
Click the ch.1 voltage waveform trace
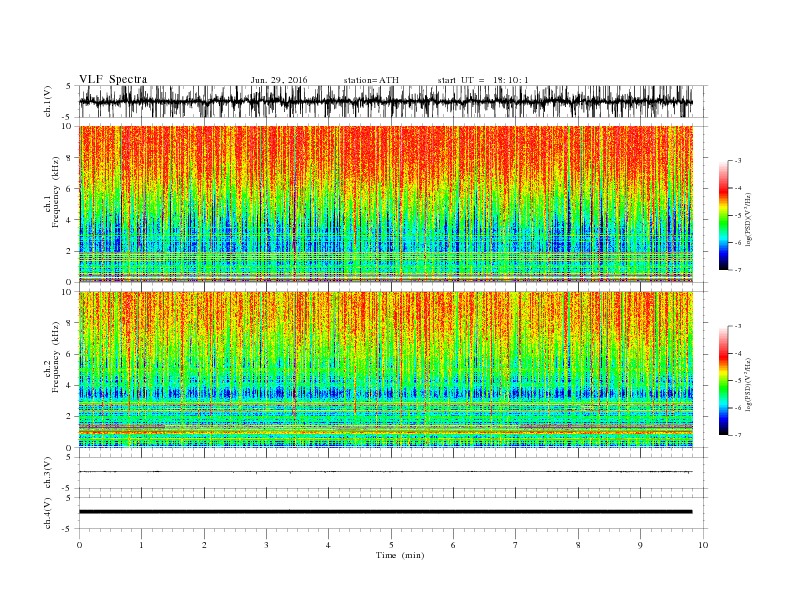click(385, 101)
